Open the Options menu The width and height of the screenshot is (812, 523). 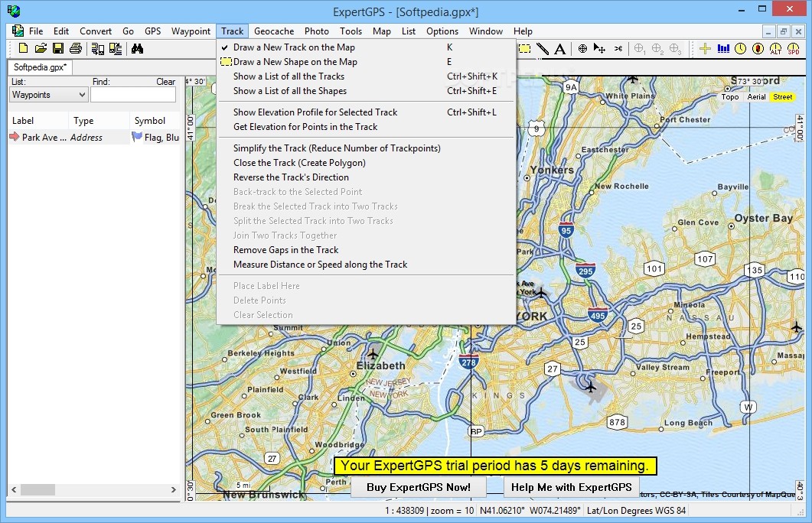click(x=442, y=31)
